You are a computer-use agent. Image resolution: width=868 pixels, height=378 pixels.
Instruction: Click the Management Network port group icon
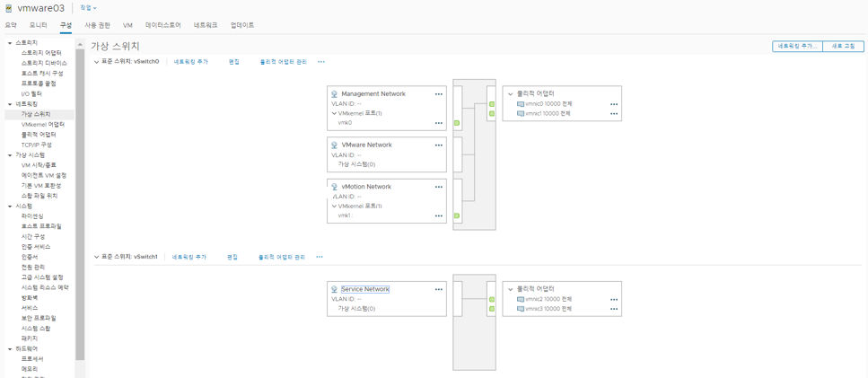click(334, 94)
